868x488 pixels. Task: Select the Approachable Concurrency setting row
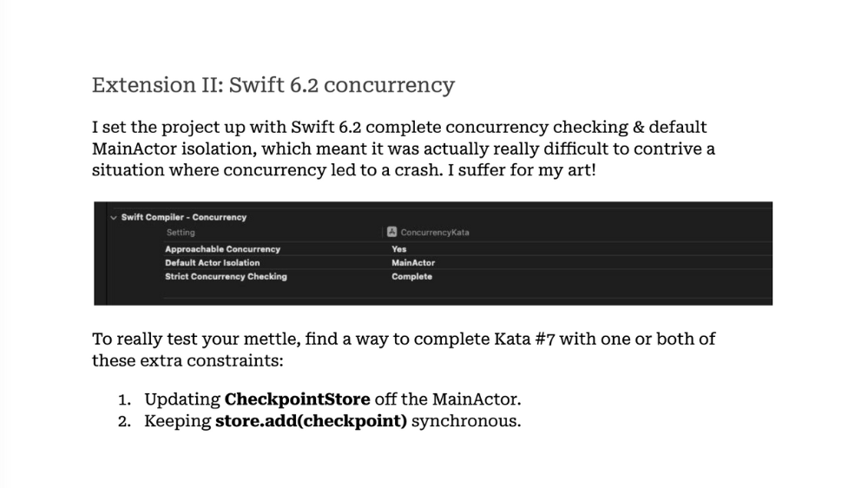click(x=222, y=249)
